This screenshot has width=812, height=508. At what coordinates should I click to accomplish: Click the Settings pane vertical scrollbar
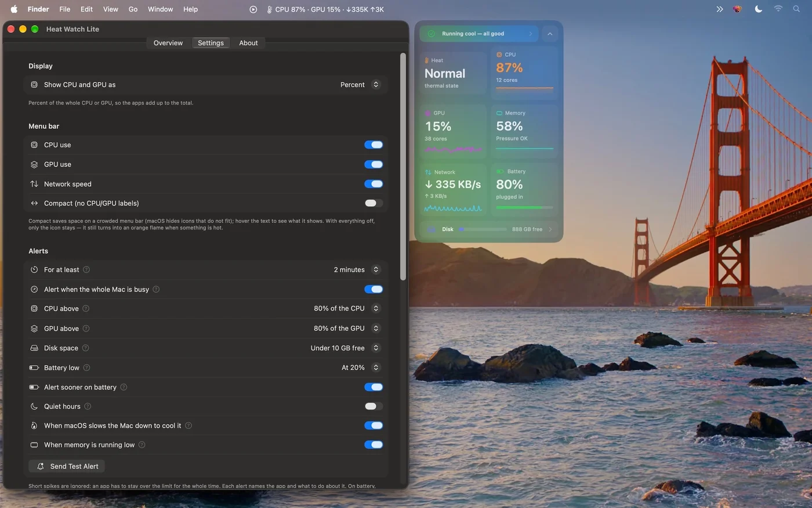coord(403,167)
